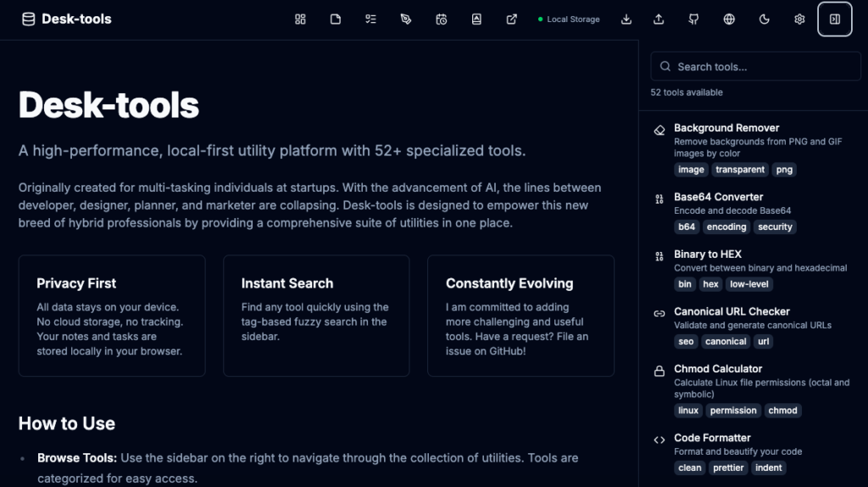The height and width of the screenshot is (487, 868).
Task: Click 'Convert between binary and hexadecimal' description
Action: point(760,268)
